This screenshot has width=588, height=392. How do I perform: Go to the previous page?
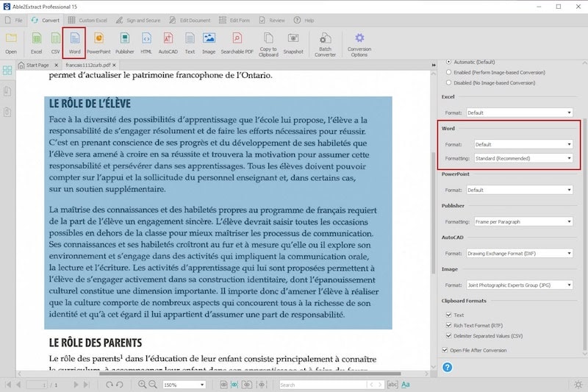[18, 385]
